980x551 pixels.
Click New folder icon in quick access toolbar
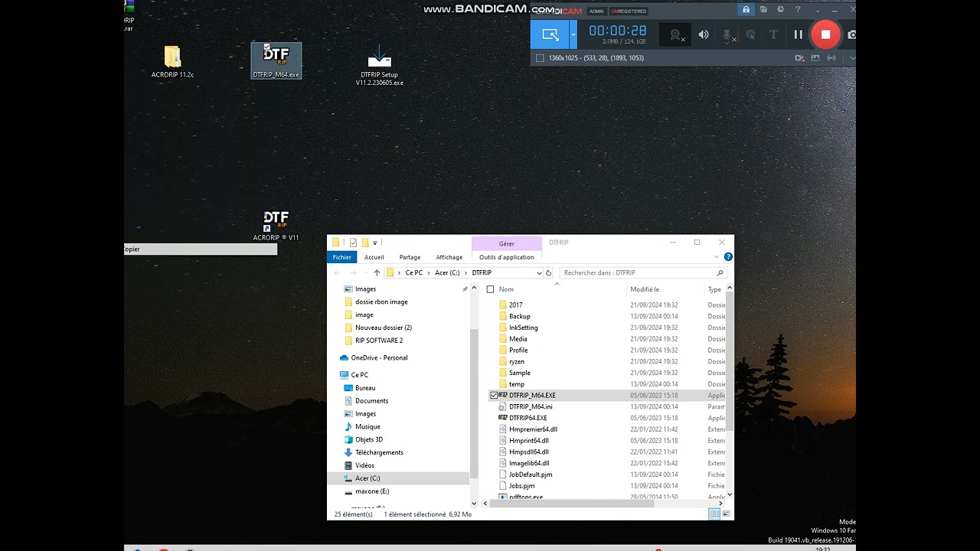[x=365, y=243]
